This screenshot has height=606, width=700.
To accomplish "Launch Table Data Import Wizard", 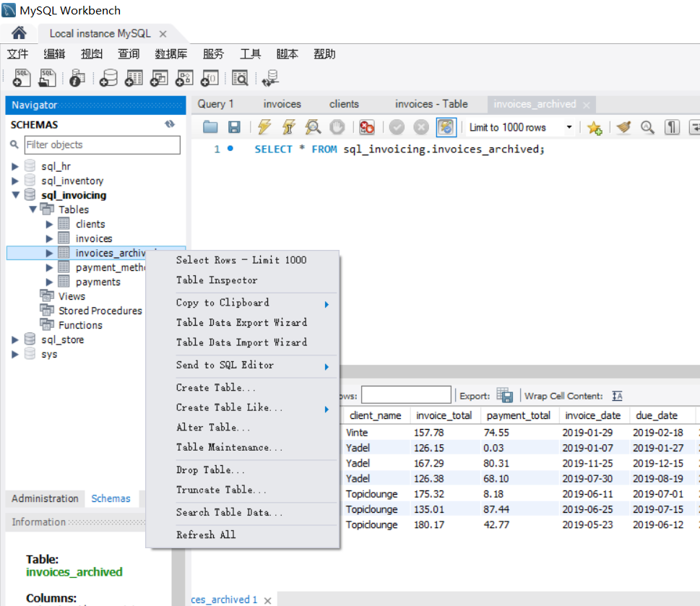I will pos(243,342).
